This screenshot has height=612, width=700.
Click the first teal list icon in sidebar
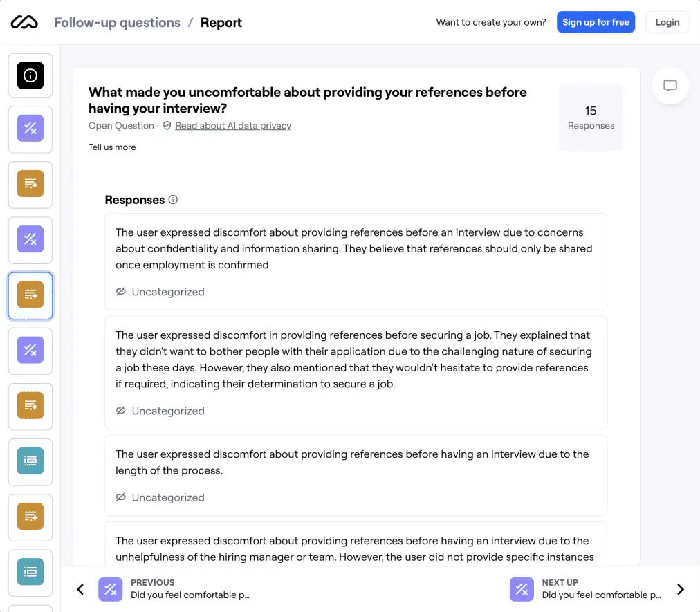pyautogui.click(x=30, y=461)
